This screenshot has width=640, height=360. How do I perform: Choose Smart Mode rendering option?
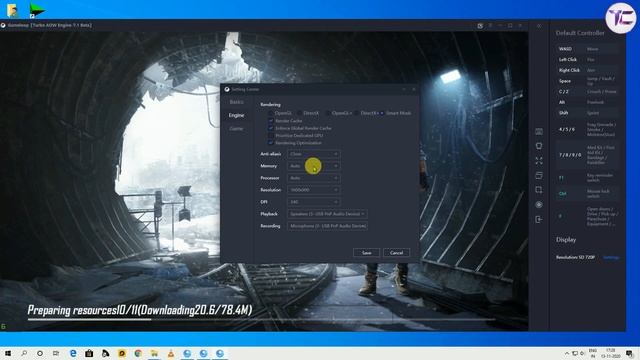pyautogui.click(x=382, y=113)
